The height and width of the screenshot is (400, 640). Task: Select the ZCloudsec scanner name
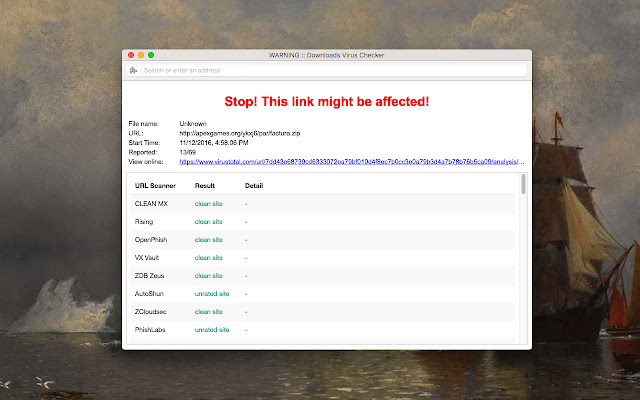(151, 311)
